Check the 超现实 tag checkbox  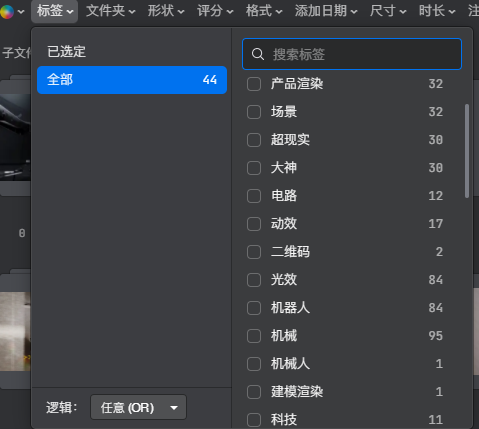click(254, 140)
